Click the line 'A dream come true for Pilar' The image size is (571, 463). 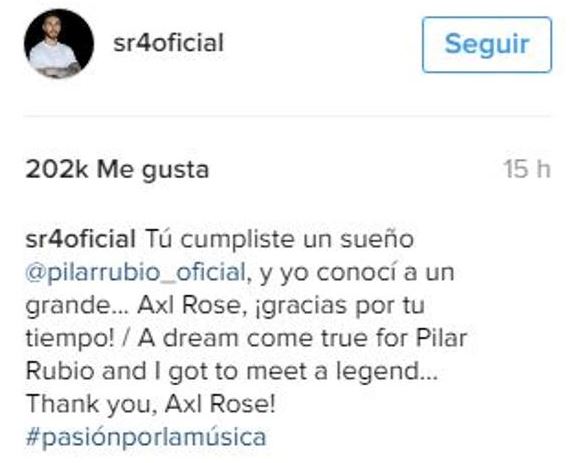pyautogui.click(x=302, y=339)
